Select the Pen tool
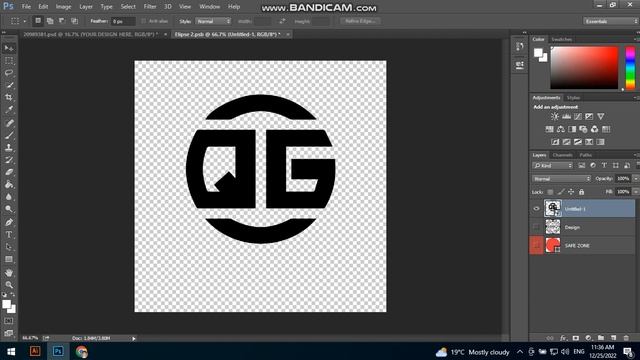640x360 pixels. click(9, 222)
